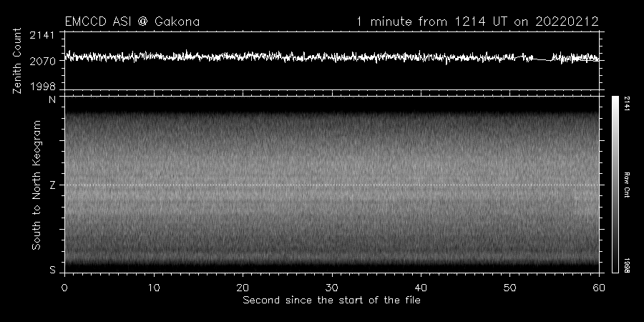Screen dimensions: 644x322
Task: Click the 20 second tick on time axis
Action: [243, 287]
